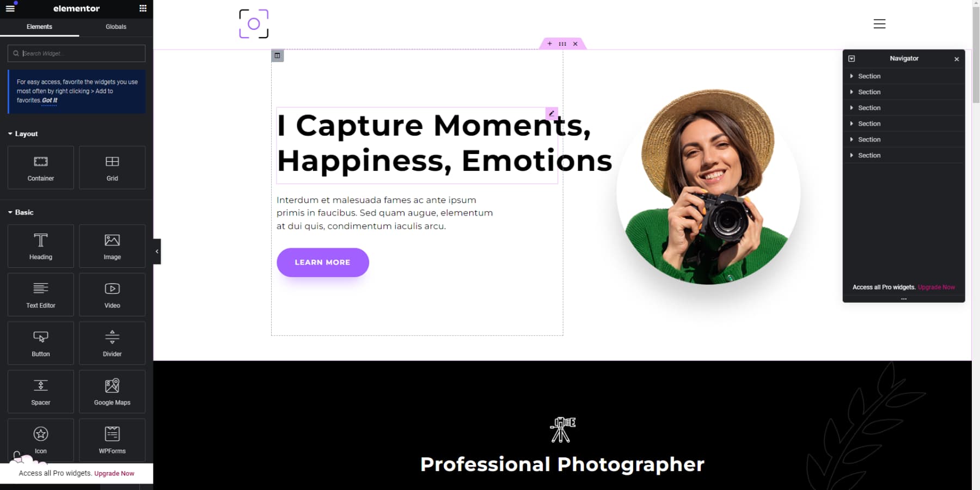This screenshot has width=980, height=490.
Task: Hide the Elementor side panel
Action: point(157,252)
